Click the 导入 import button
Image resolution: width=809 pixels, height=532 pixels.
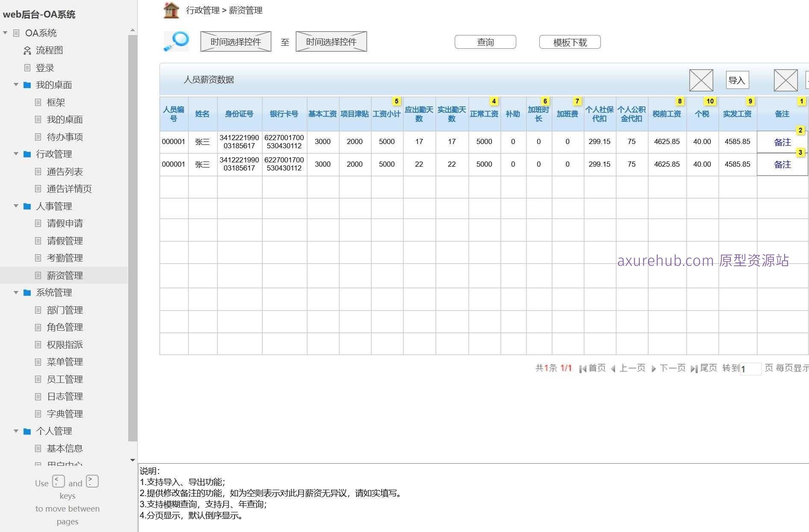(x=737, y=80)
